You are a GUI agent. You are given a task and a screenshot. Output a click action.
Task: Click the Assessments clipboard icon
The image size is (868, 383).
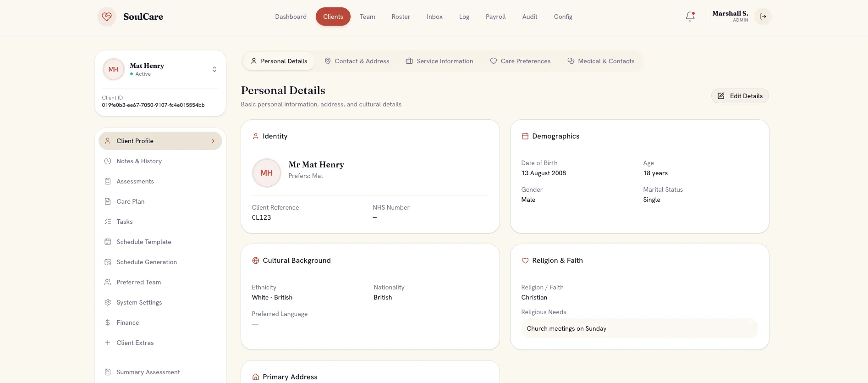[108, 181]
